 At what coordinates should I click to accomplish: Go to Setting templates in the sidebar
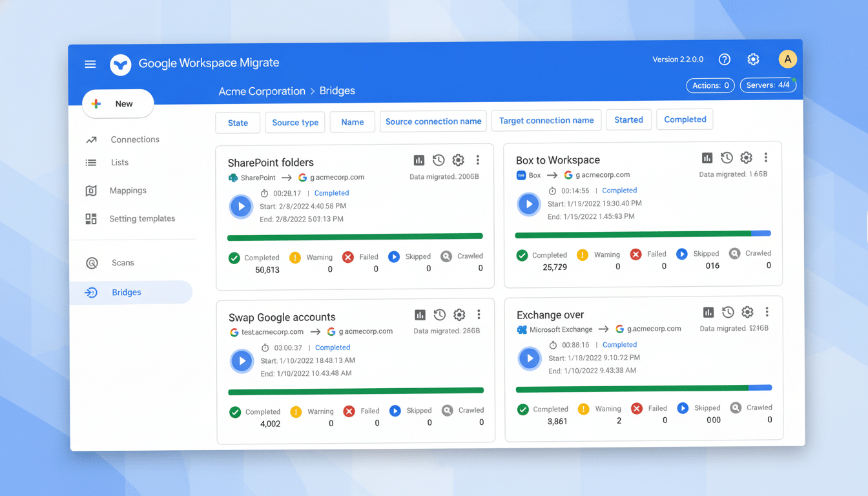142,218
